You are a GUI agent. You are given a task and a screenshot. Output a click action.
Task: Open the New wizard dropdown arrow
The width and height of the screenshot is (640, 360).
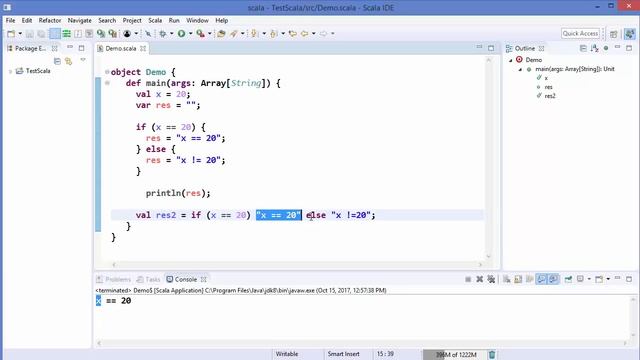tap(20, 34)
